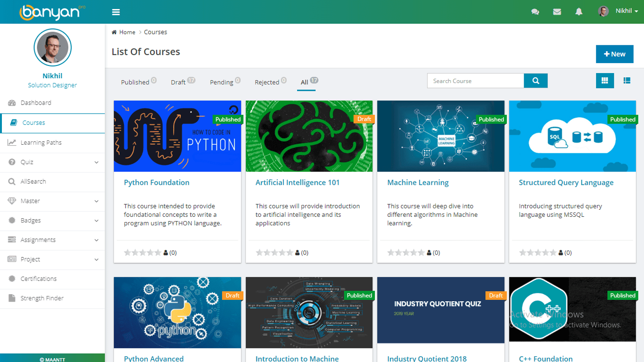Switch to grid view
The image size is (644, 362).
point(605,81)
